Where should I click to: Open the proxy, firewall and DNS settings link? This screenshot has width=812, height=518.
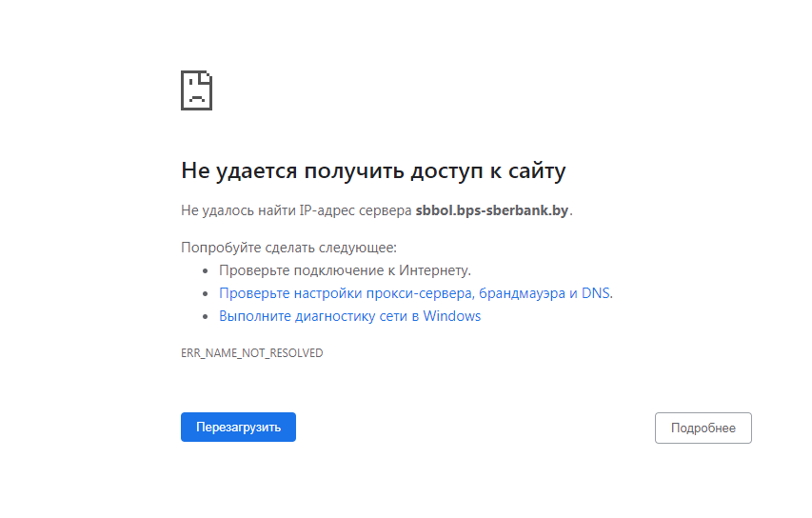click(415, 293)
